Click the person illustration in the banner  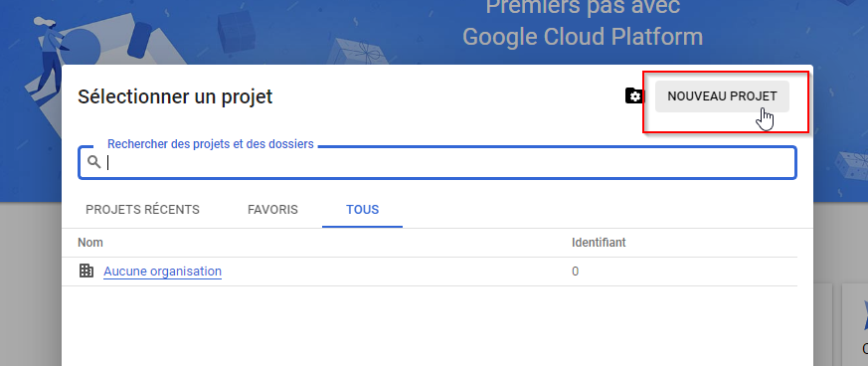click(50, 54)
